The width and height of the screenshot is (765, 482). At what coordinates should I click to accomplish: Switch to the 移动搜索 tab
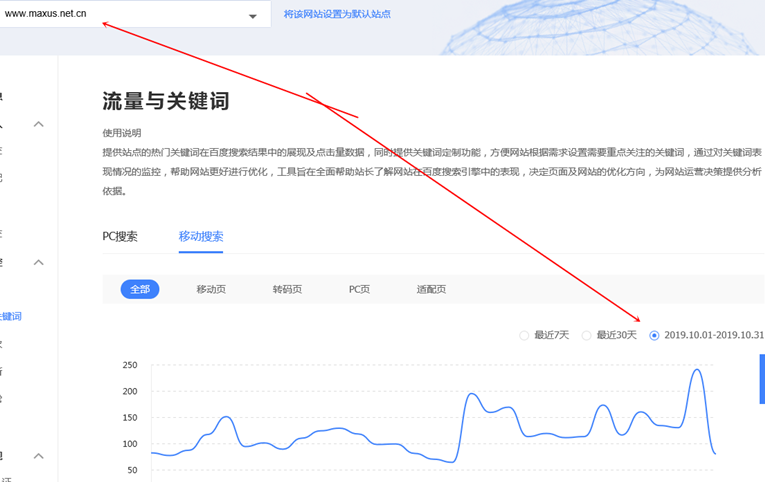[x=201, y=237]
